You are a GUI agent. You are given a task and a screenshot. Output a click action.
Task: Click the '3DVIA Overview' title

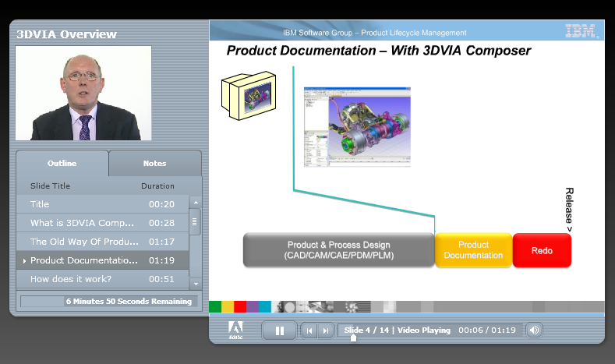(x=66, y=34)
